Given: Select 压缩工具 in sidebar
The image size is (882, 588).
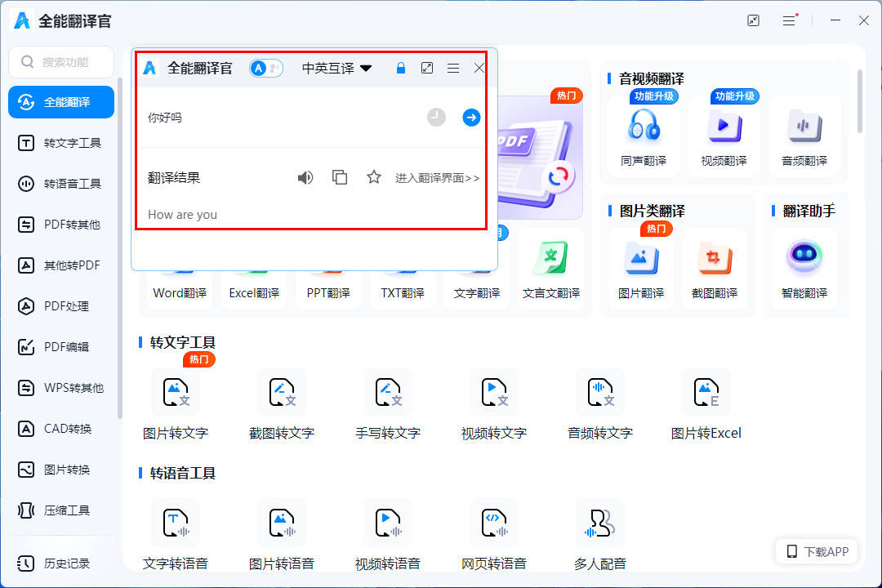Looking at the screenshot, I should 61,510.
